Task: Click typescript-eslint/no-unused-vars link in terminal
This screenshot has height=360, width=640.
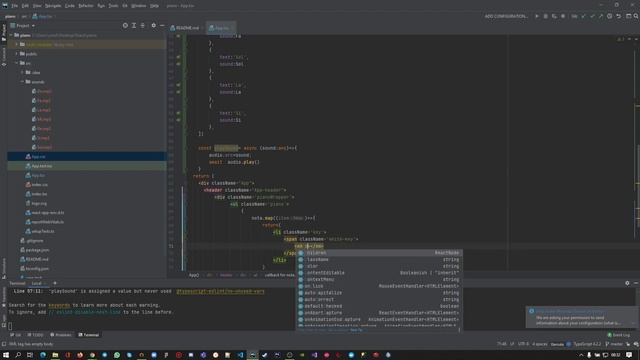Action: pos(220,291)
